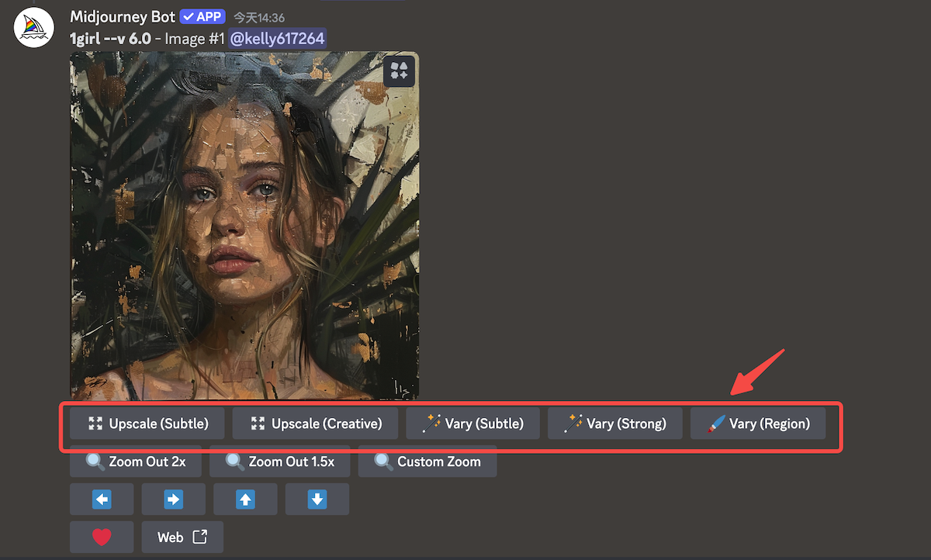Screen dimensions: 931x560
Task: Pan the image up with up arrow
Action: pyautogui.click(x=245, y=500)
